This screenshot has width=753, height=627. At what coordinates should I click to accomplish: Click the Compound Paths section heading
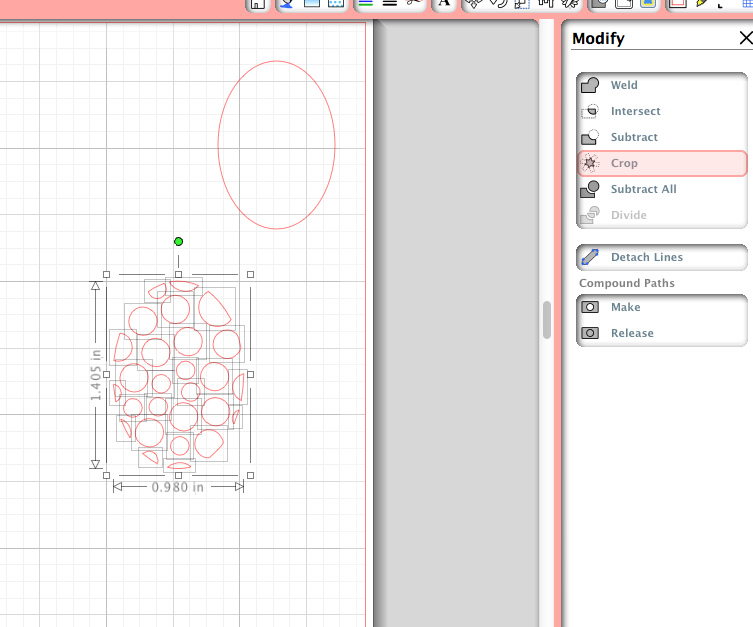click(627, 283)
